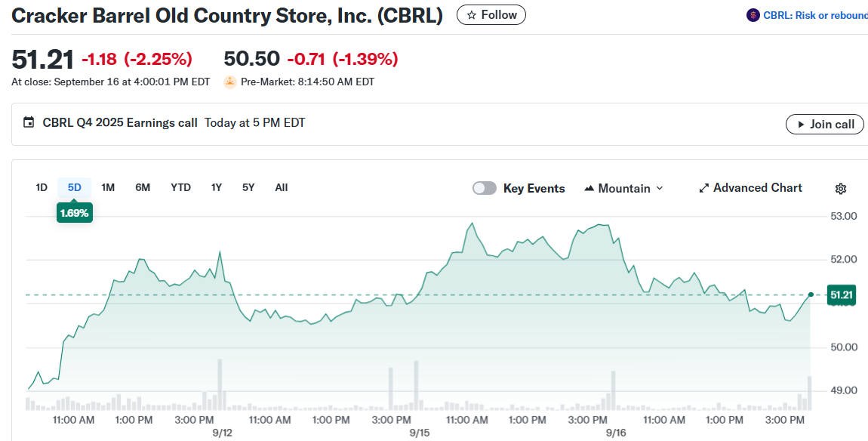Click the Pre-Market 8:14:50 AM EDT text
This screenshot has height=441, width=868.
coord(307,82)
